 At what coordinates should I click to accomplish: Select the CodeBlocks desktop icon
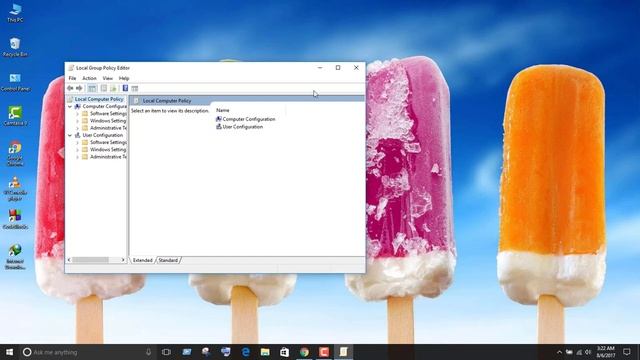(15, 219)
